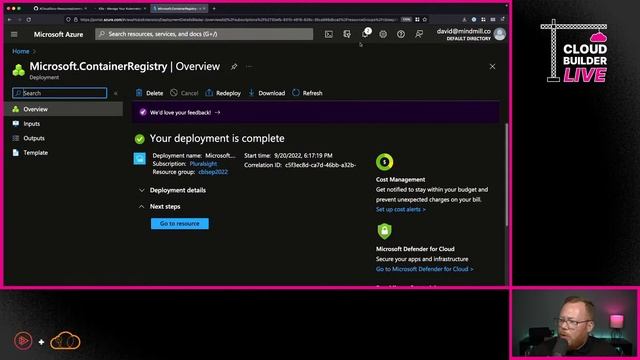This screenshot has height=360, width=640.
Task: Click Delete in the deployment toolbar
Action: point(149,93)
